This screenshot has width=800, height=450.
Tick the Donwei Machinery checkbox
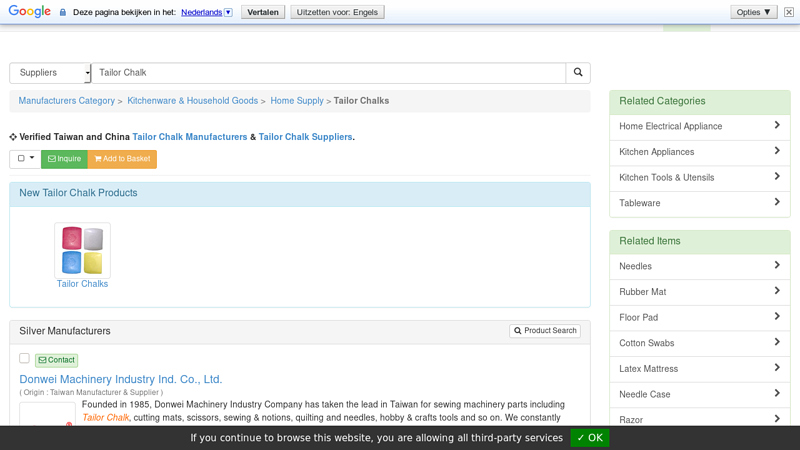pos(25,358)
